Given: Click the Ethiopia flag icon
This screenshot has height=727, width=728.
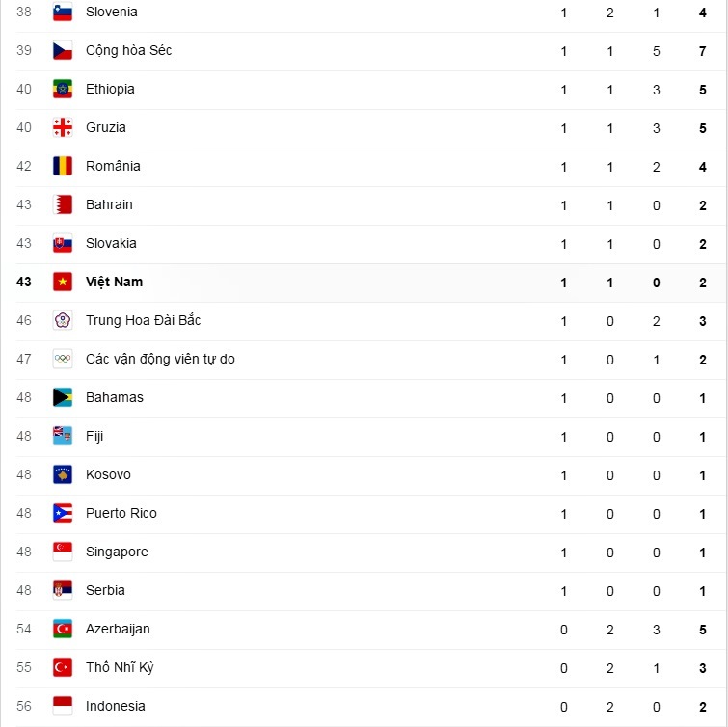Looking at the screenshot, I should [x=63, y=90].
